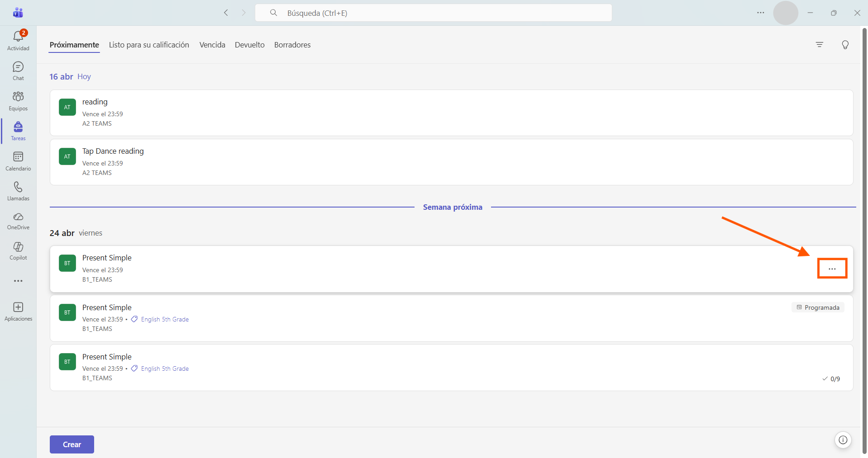This screenshot has width=868, height=458.
Task: Click the lightbulb tips icon
Action: (x=845, y=44)
